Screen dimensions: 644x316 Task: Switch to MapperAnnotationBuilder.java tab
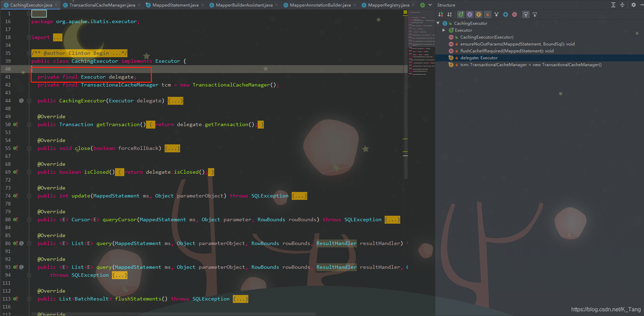tap(320, 5)
